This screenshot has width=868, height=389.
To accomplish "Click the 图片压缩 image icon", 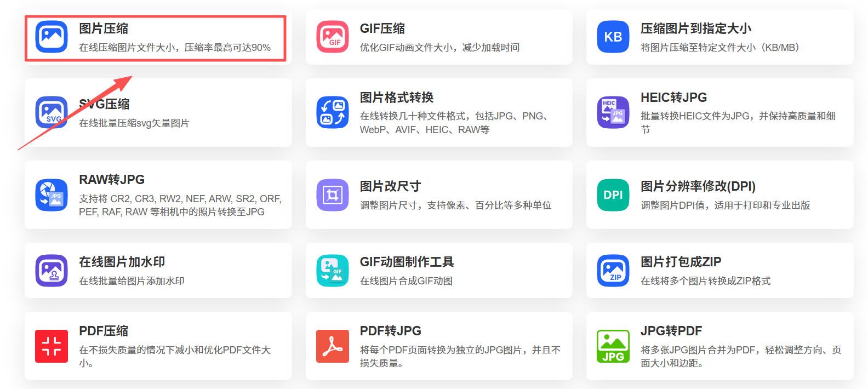I will coord(52,37).
